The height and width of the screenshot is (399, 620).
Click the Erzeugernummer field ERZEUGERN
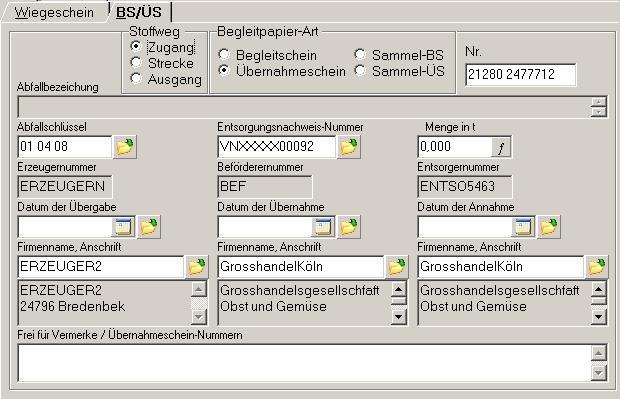[65, 187]
